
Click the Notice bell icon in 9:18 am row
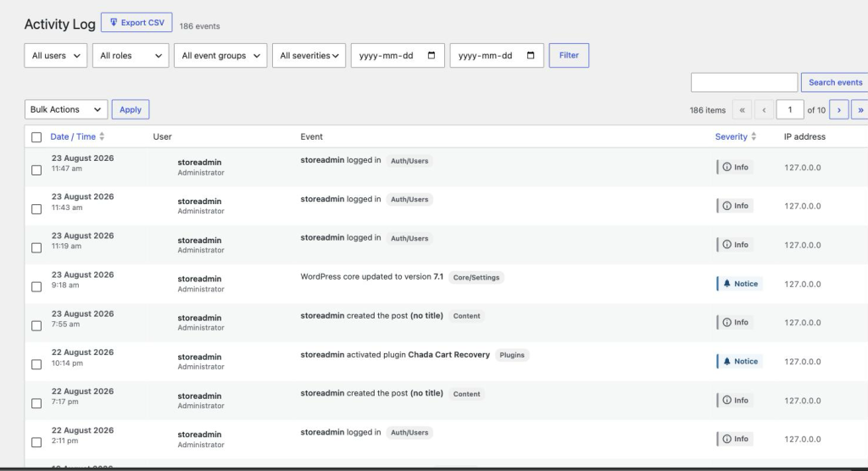coord(726,284)
